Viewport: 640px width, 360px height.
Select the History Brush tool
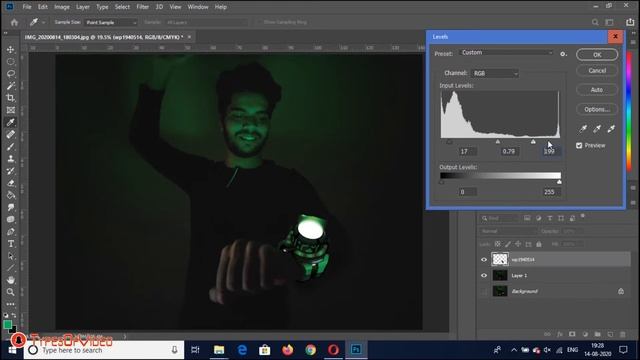click(x=11, y=171)
